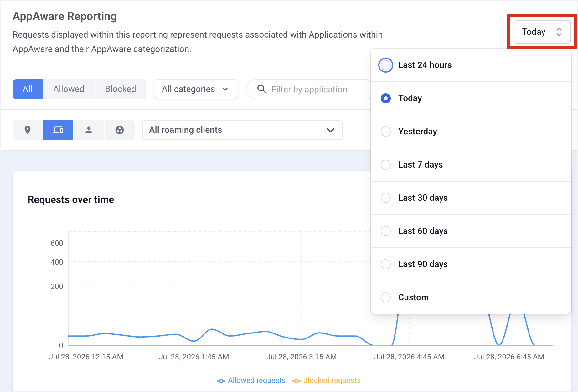The image size is (578, 392).
Task: Click the 200 y-axis value
Action: [x=57, y=286]
